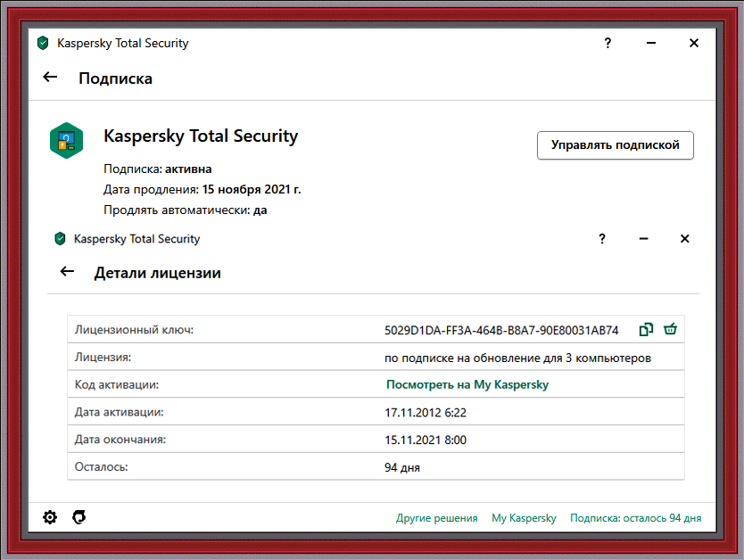This screenshot has width=744, height=560.
Task: Click the shopping basket icon beside the license key
Action: [x=670, y=329]
